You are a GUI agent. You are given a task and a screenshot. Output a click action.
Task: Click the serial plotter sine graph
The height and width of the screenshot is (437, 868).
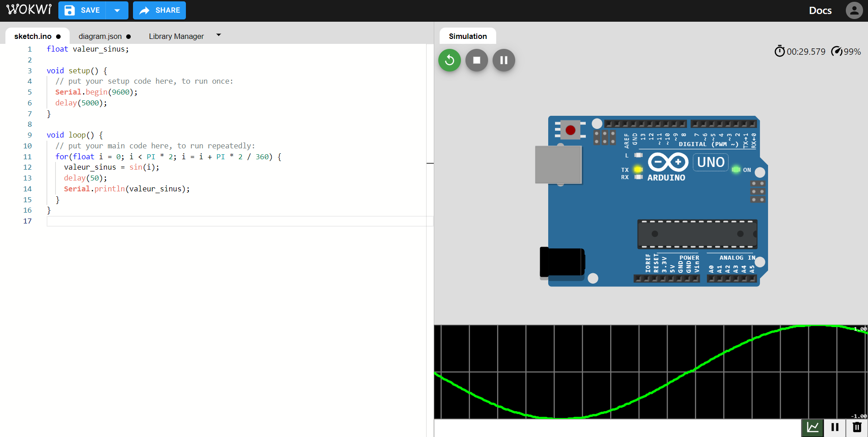click(650, 372)
